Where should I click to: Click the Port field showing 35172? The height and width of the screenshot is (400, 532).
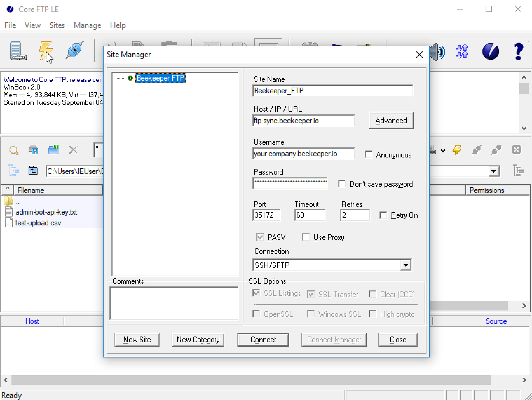tap(266, 215)
